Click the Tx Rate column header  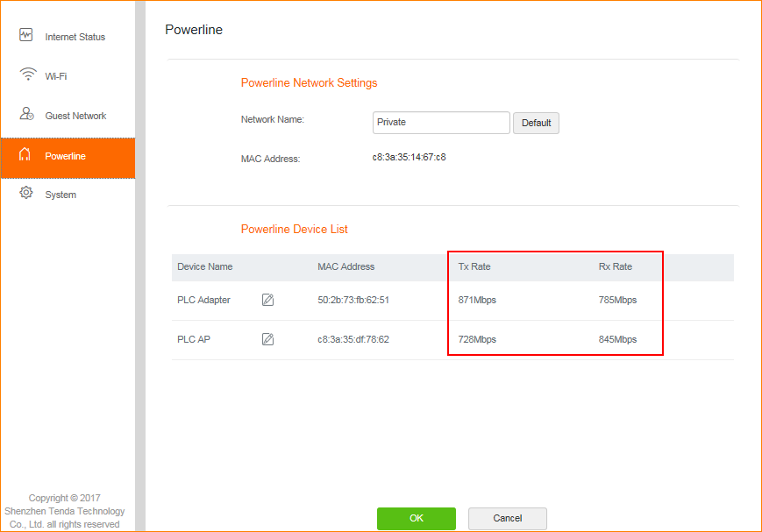point(474,266)
